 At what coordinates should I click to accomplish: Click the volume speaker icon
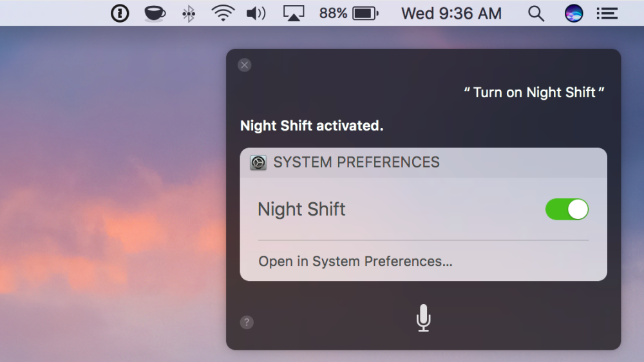coord(256,14)
